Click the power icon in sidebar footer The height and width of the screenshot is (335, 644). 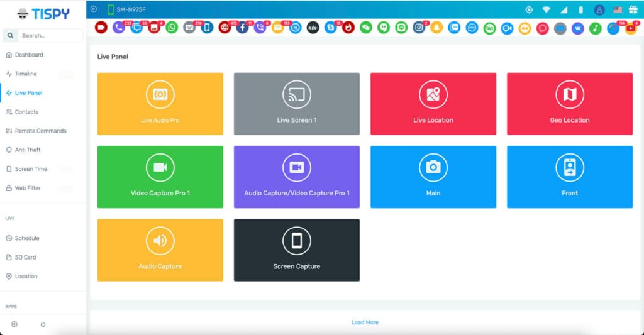pyautogui.click(x=43, y=324)
